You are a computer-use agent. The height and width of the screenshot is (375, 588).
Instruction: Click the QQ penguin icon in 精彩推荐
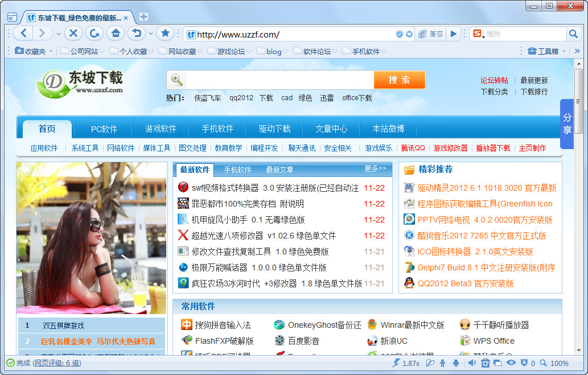pyautogui.click(x=409, y=283)
